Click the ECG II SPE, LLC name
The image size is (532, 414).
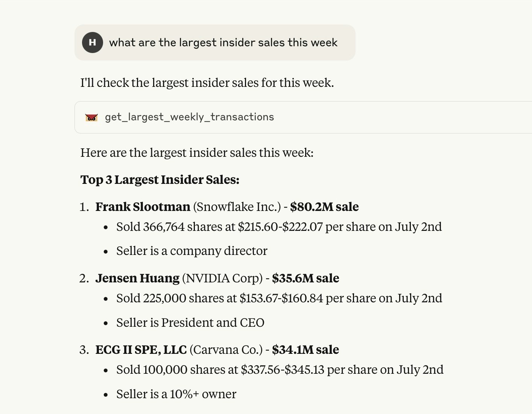[x=141, y=350]
